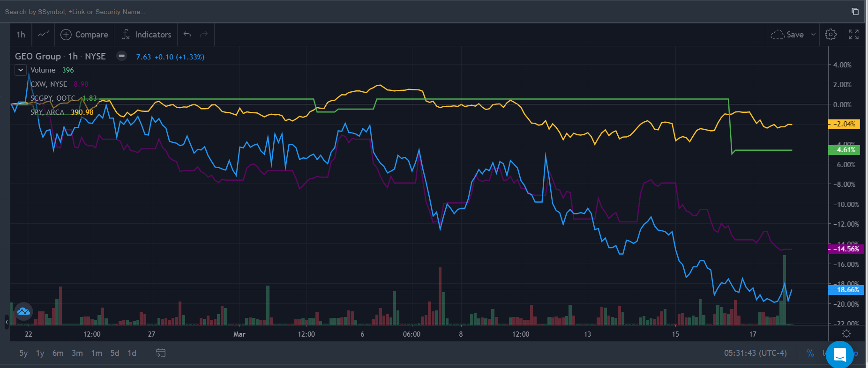Click the blue -18.66% price label
This screenshot has height=368, width=868.
point(846,290)
